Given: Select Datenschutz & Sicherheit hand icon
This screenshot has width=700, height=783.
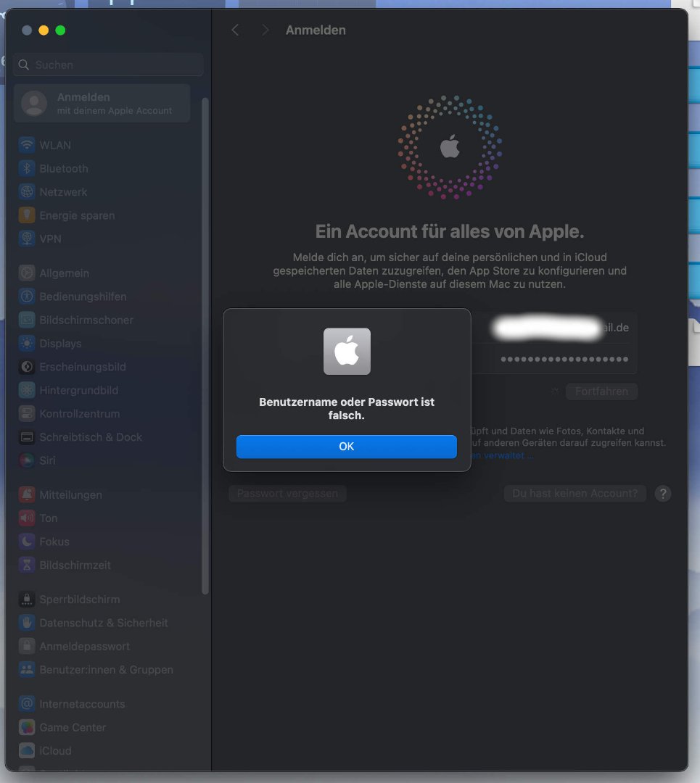Looking at the screenshot, I should (x=27, y=623).
